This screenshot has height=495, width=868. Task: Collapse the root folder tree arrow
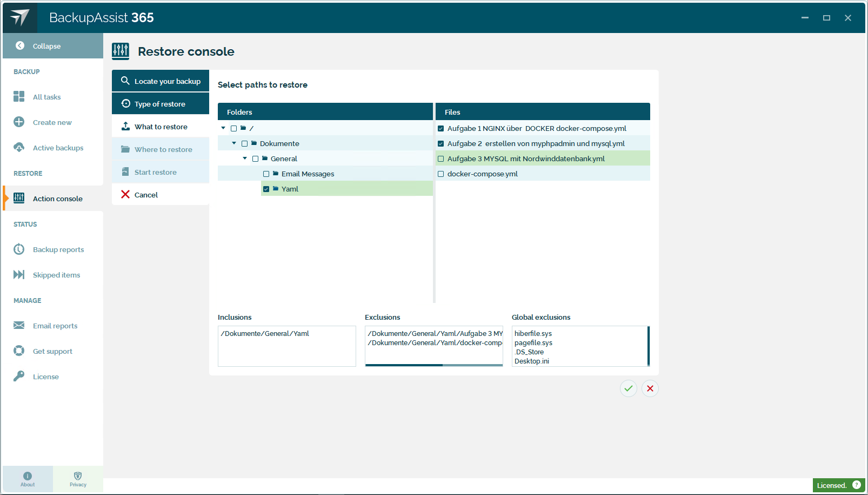(x=223, y=128)
